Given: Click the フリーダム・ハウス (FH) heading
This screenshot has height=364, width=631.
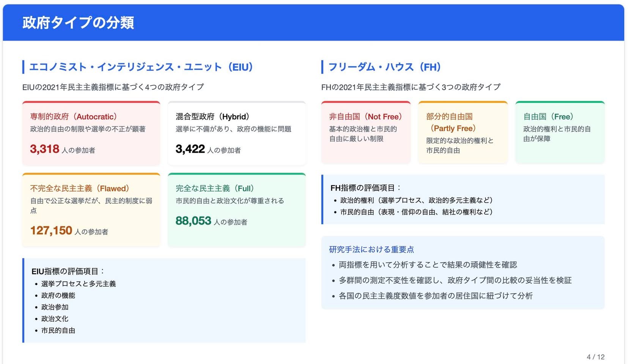Looking at the screenshot, I should 384,67.
